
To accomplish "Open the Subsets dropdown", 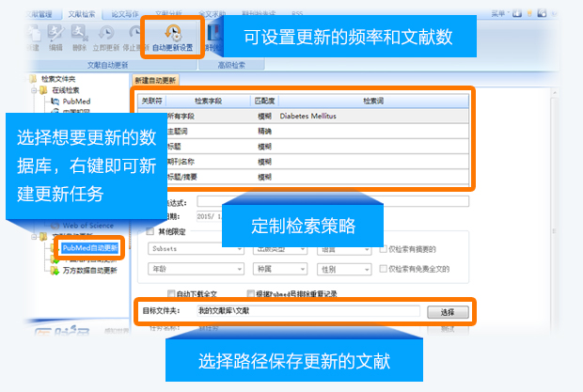I will click(x=196, y=248).
